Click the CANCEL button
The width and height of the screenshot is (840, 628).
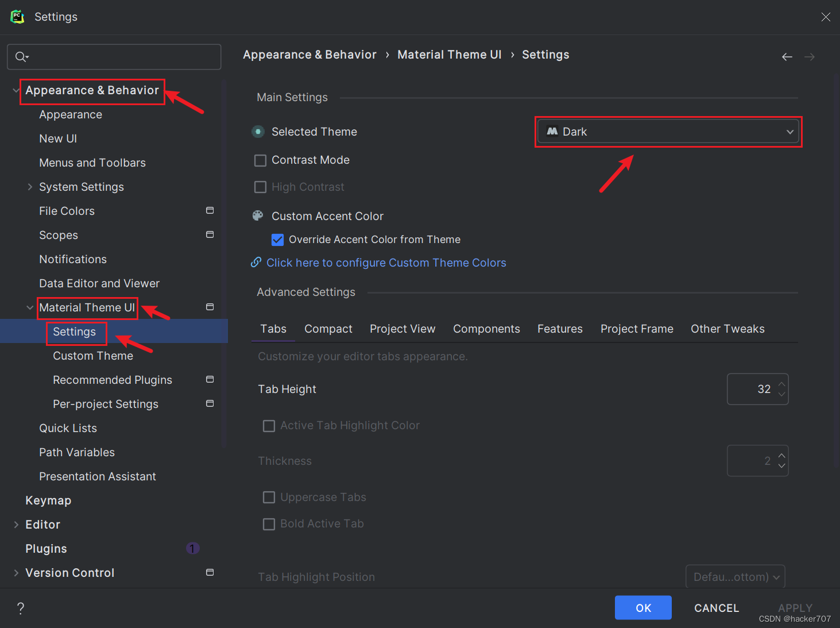pyautogui.click(x=717, y=608)
